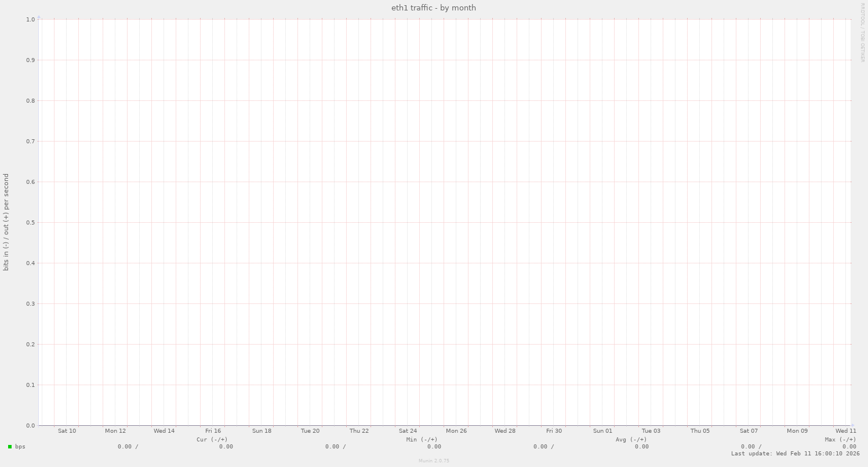Viewport: 868px width, 467px height.
Task: Click the 'Sun 01' date label
Action: pos(603,430)
